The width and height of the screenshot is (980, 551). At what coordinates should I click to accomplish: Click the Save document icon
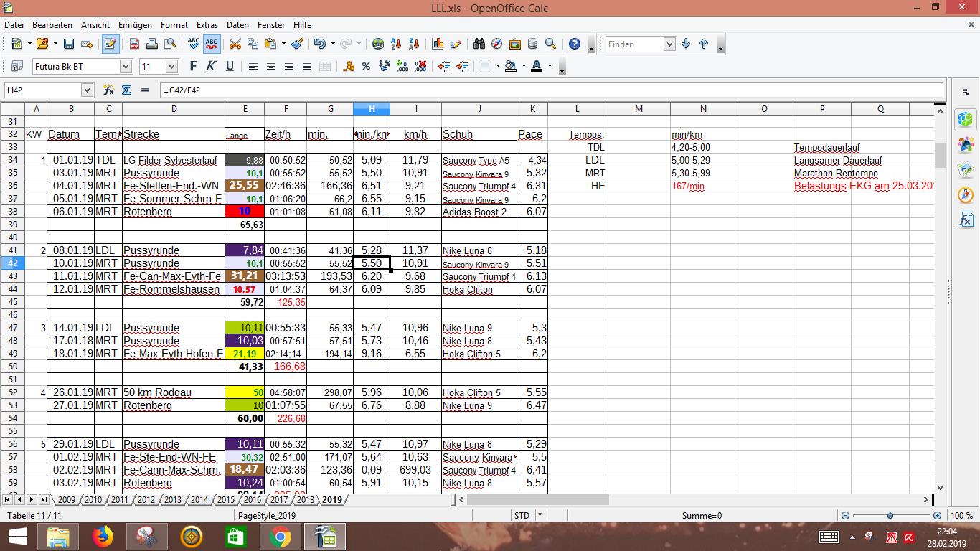tap(69, 44)
